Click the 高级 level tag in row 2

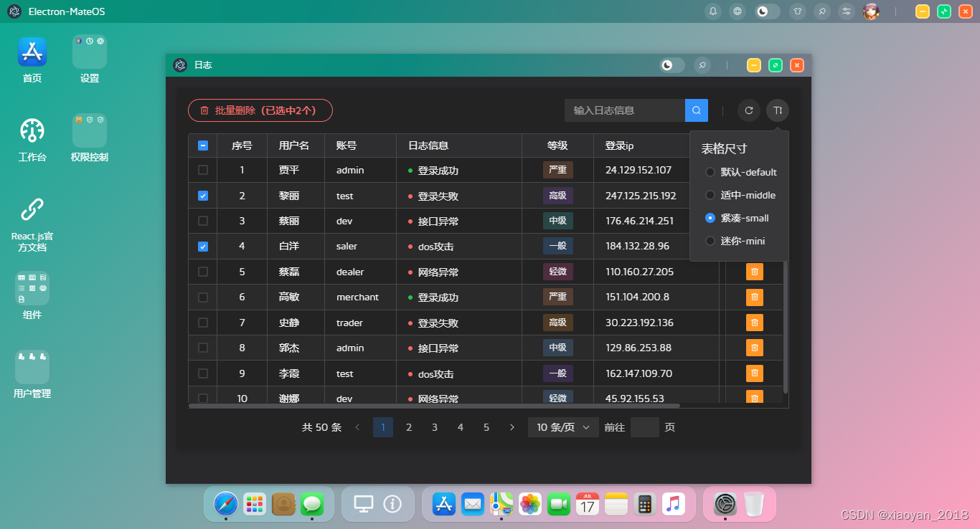pos(557,196)
